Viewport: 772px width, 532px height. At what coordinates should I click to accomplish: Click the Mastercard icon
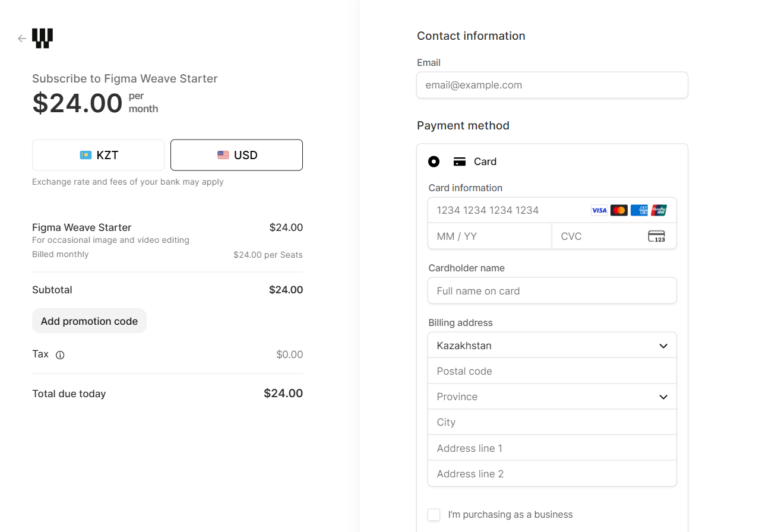point(619,210)
